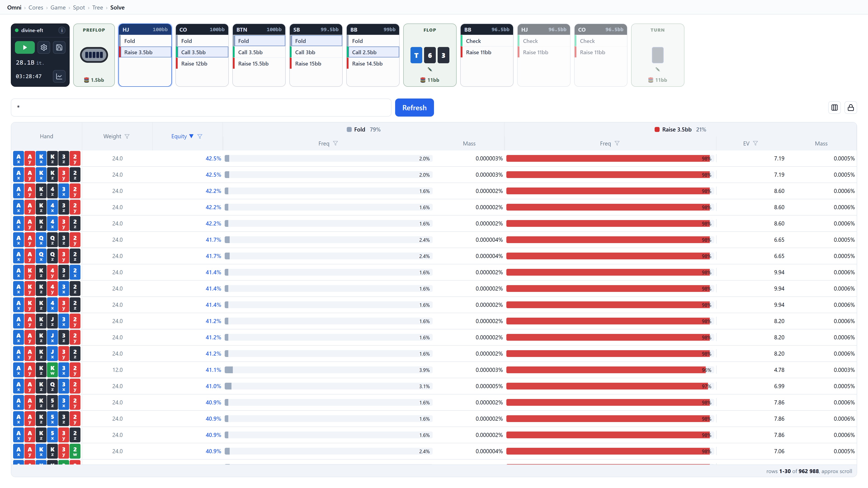Filter the Raise 3.5bb Freq column
The width and height of the screenshot is (868, 488).
click(x=617, y=143)
